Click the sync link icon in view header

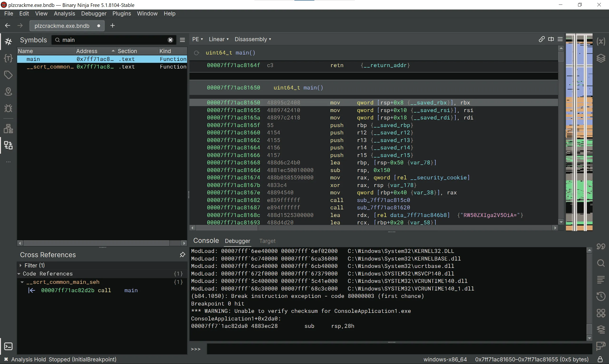coord(541,39)
